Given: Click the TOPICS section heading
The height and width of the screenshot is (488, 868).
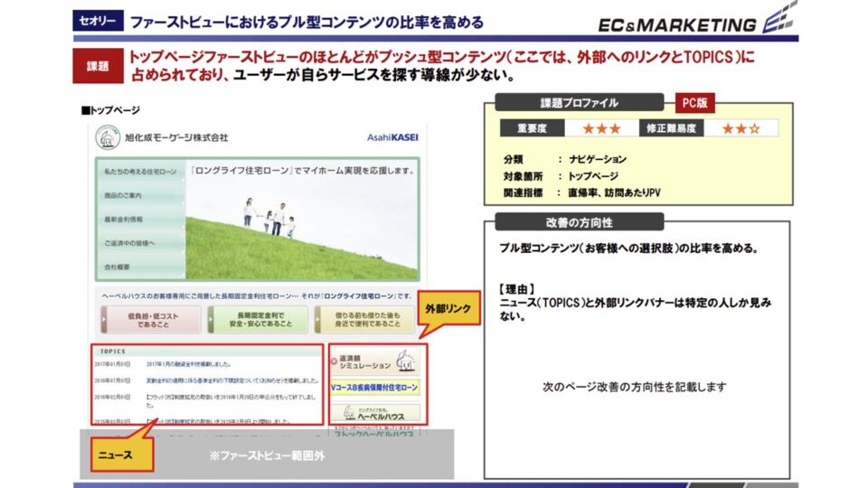Looking at the screenshot, I should (x=112, y=352).
